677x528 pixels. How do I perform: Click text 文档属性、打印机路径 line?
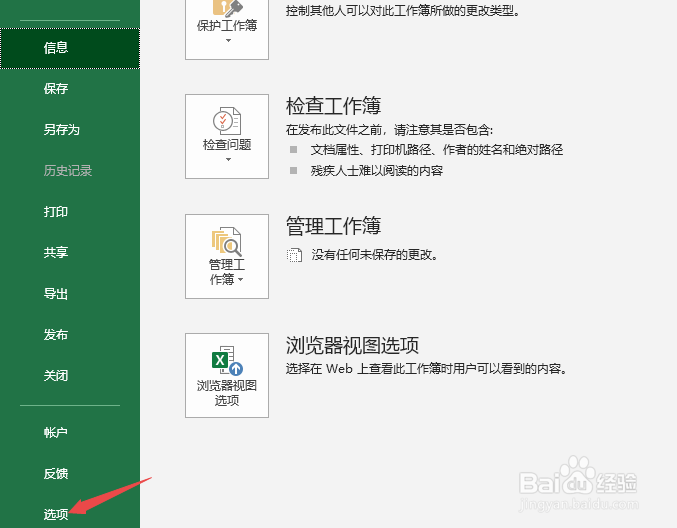click(x=437, y=150)
